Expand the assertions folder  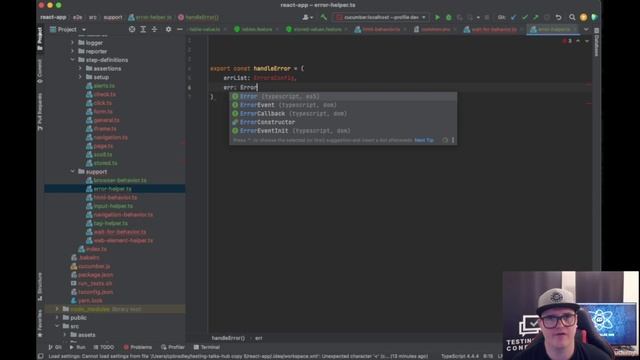tap(80, 68)
